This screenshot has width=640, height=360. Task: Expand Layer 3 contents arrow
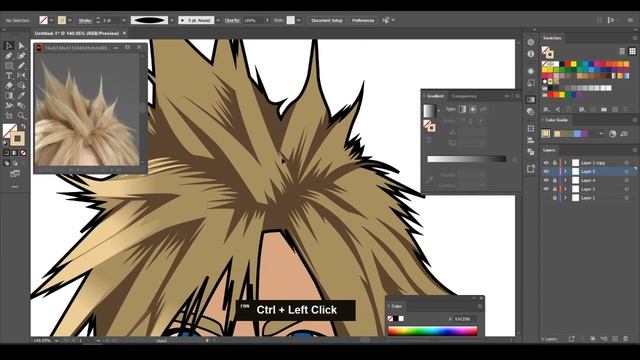click(566, 189)
